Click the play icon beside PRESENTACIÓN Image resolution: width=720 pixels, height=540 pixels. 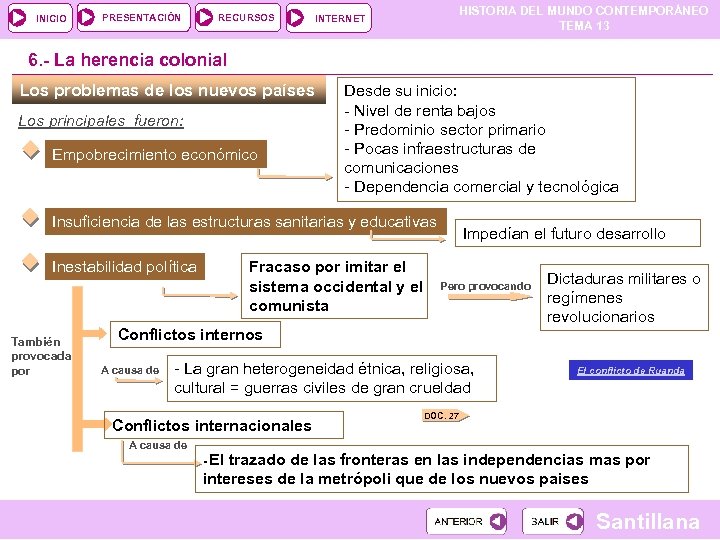point(86,17)
